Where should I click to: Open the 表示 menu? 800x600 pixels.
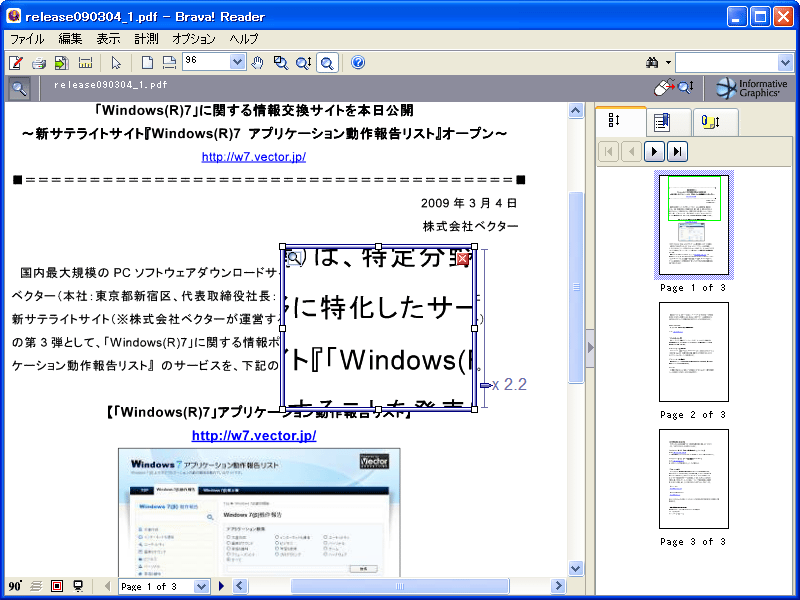tap(108, 39)
